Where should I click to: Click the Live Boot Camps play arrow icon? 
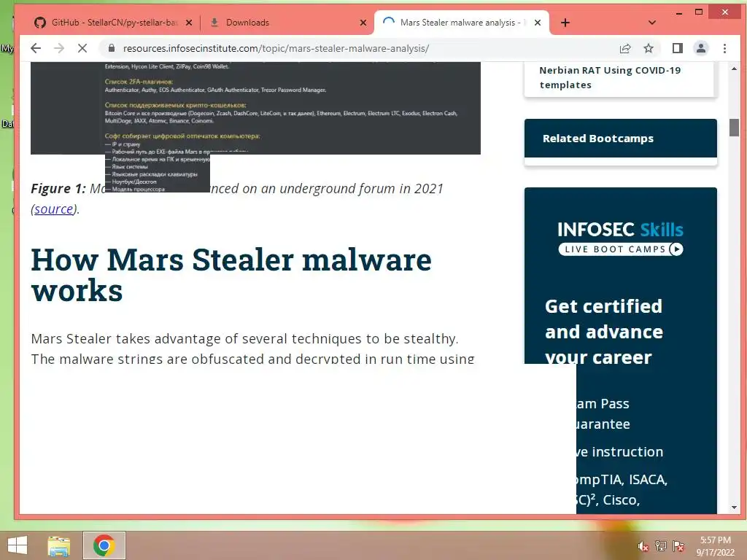[x=676, y=249]
